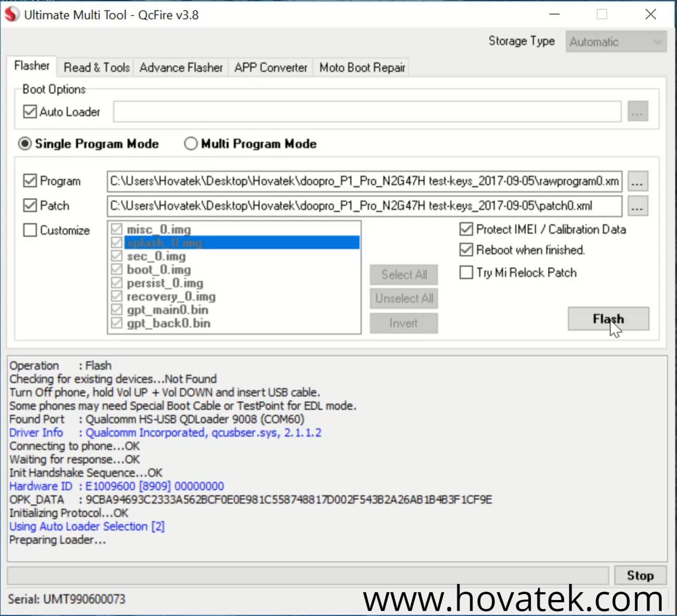Image resolution: width=677 pixels, height=616 pixels.
Task: Click the Flash button
Action: tap(608, 319)
